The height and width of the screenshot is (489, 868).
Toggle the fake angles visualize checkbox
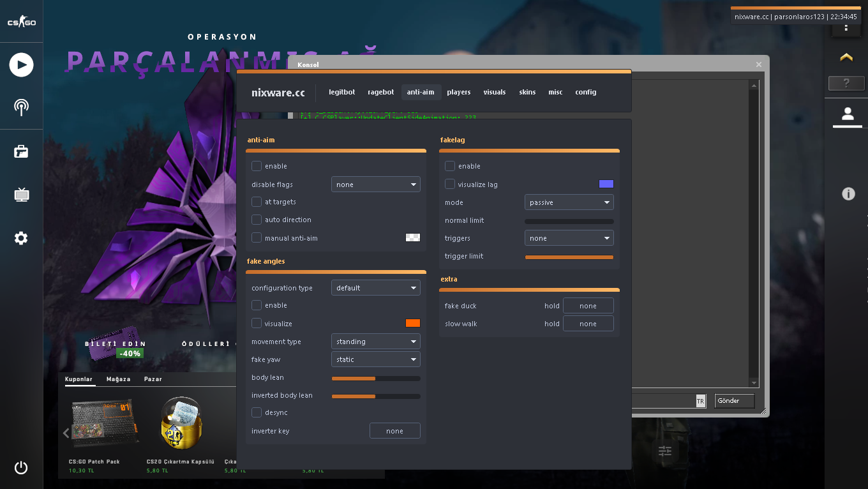(256, 323)
